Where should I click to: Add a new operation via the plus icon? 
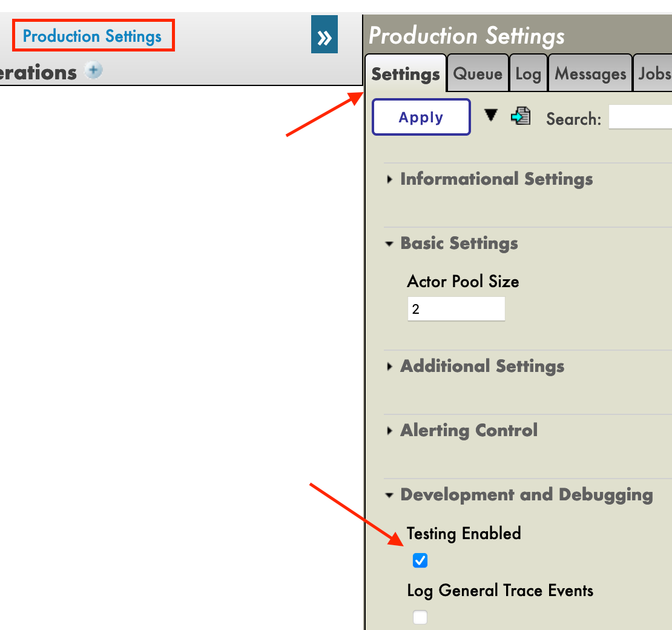(x=94, y=71)
